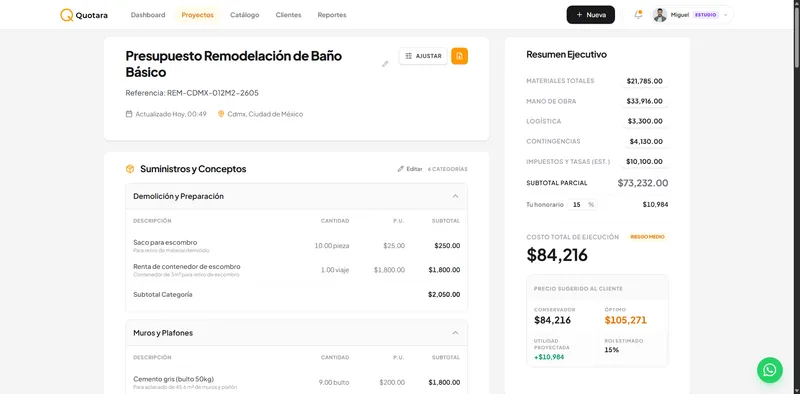Click the calendar icon next to Actualizado
The image size is (800, 394).
(x=129, y=114)
